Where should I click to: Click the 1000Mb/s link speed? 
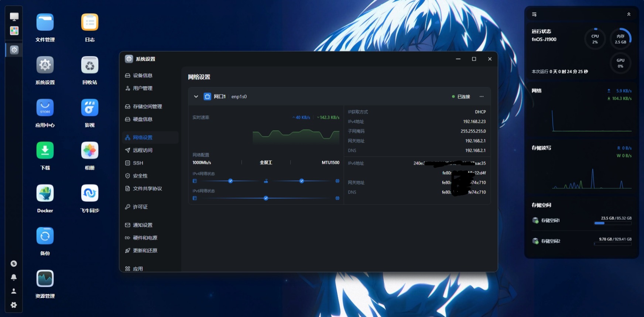[x=202, y=163]
